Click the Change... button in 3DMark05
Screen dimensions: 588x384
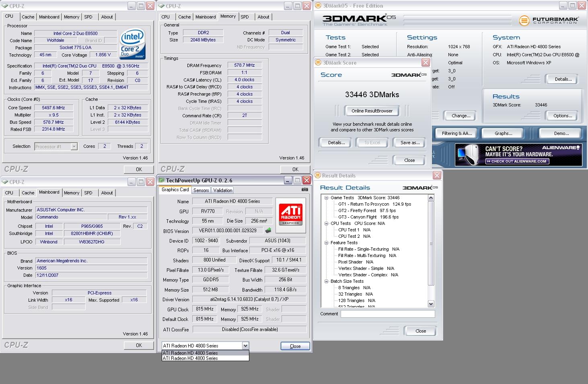(461, 116)
